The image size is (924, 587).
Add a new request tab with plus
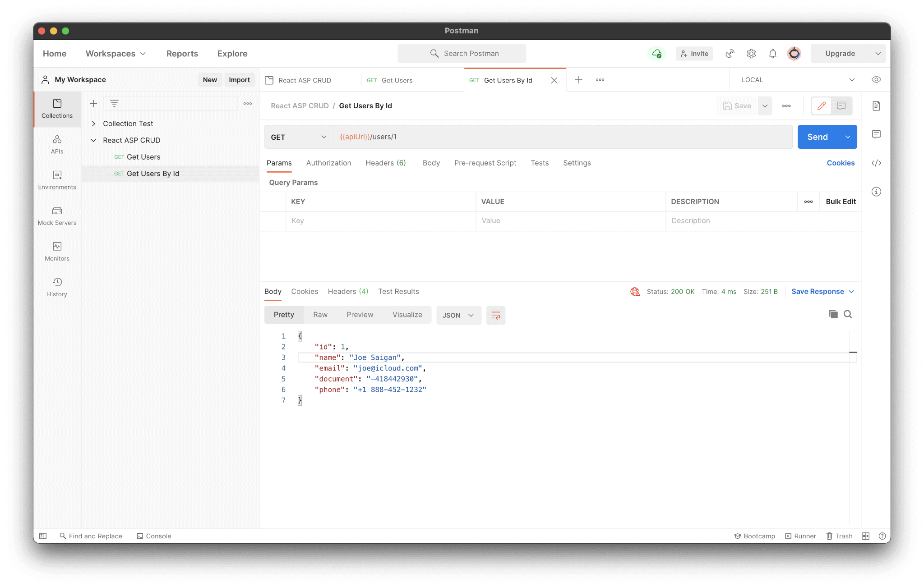coord(579,80)
